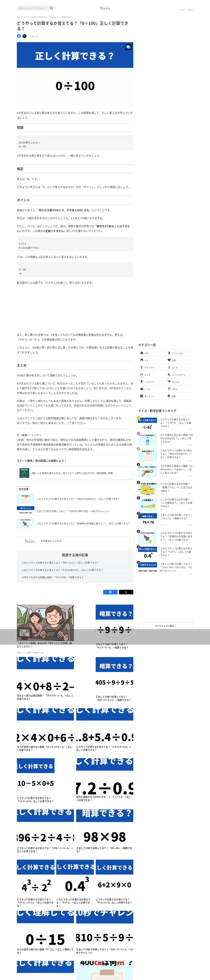
Task: Open card 10−5×0+5
Action: [x=35, y=781]
